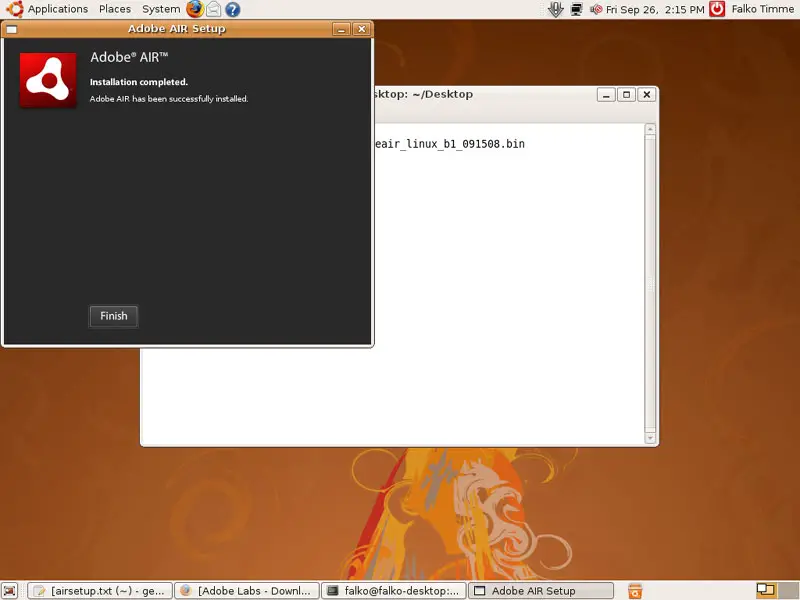Switch to the airsetup.txt gedit taskbar item
The height and width of the screenshot is (600, 800).
tap(99, 590)
